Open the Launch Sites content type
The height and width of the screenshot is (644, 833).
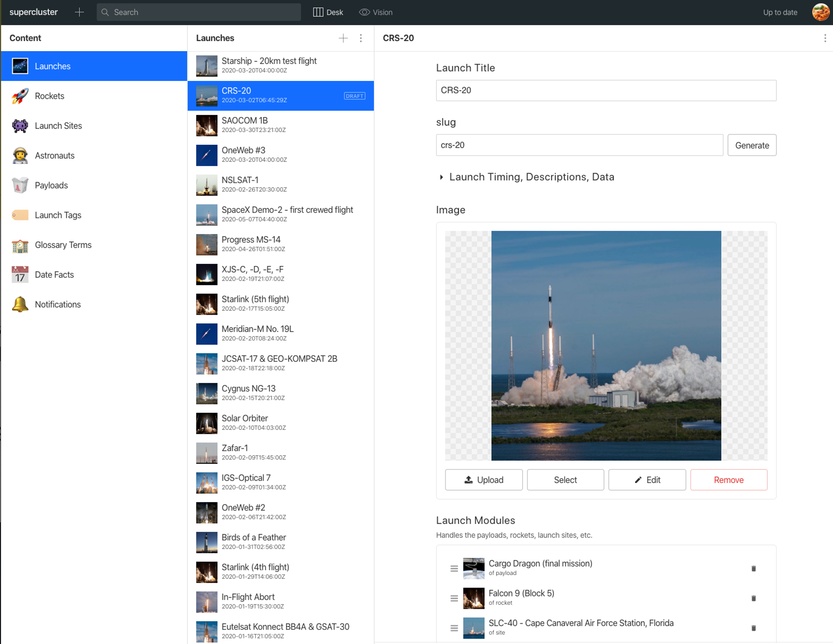pyautogui.click(x=94, y=126)
